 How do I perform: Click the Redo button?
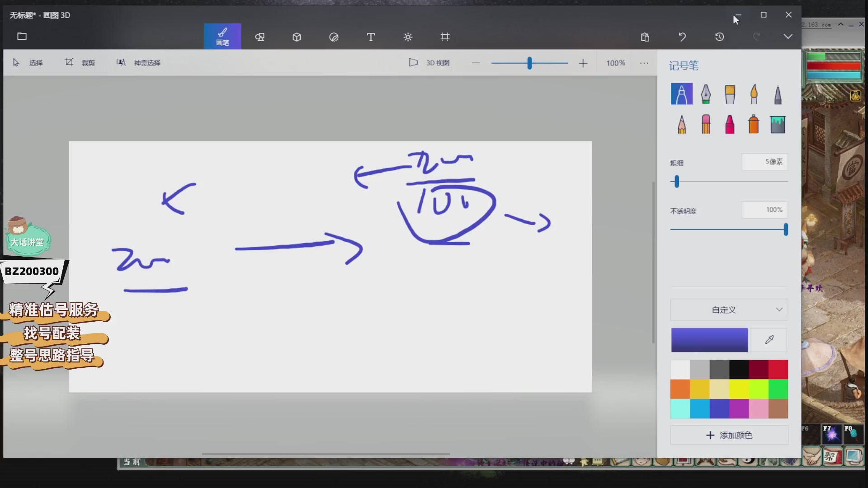[x=755, y=36]
